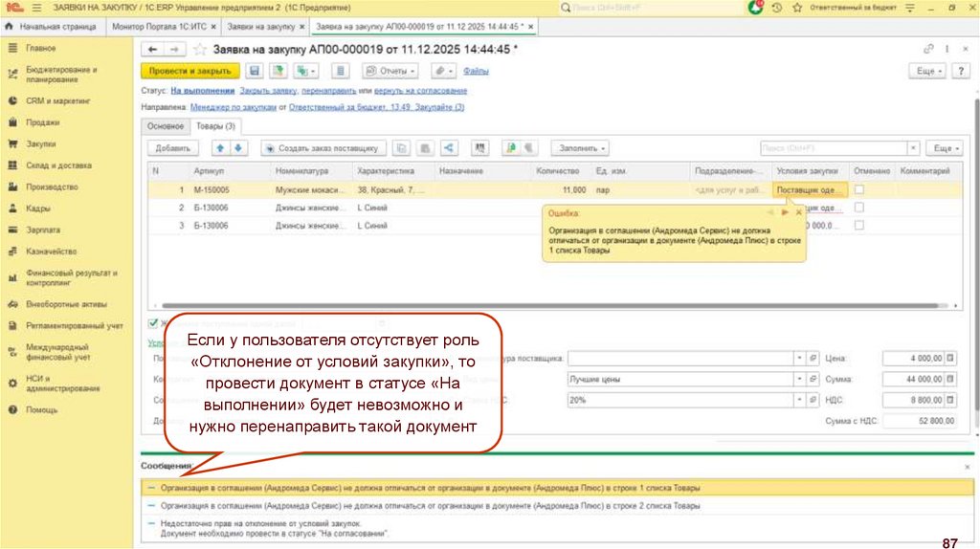Expand the НДС 20% rate dropdown
The image size is (980, 549).
pyautogui.click(x=799, y=400)
